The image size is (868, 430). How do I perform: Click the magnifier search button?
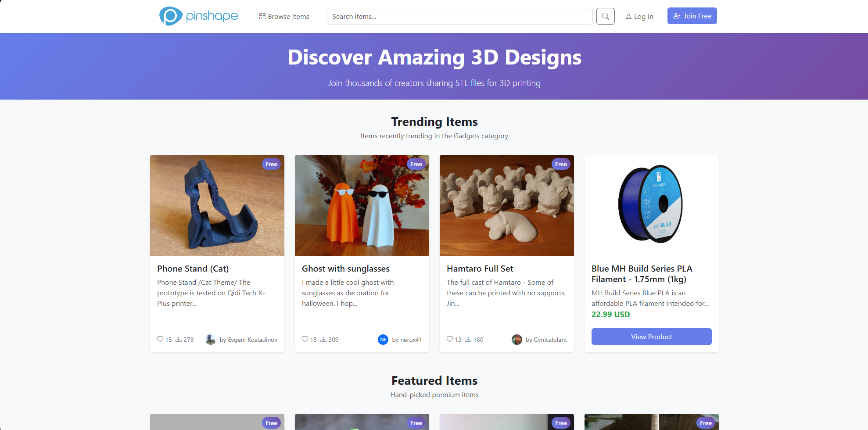(605, 16)
